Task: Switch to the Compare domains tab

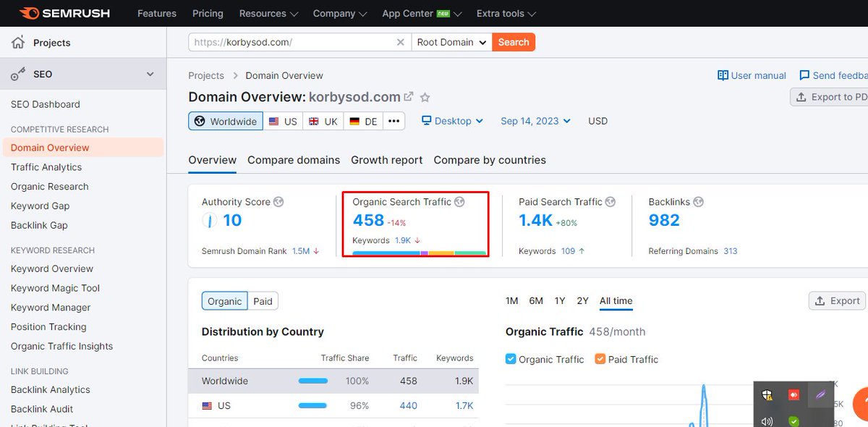Action: (x=294, y=160)
